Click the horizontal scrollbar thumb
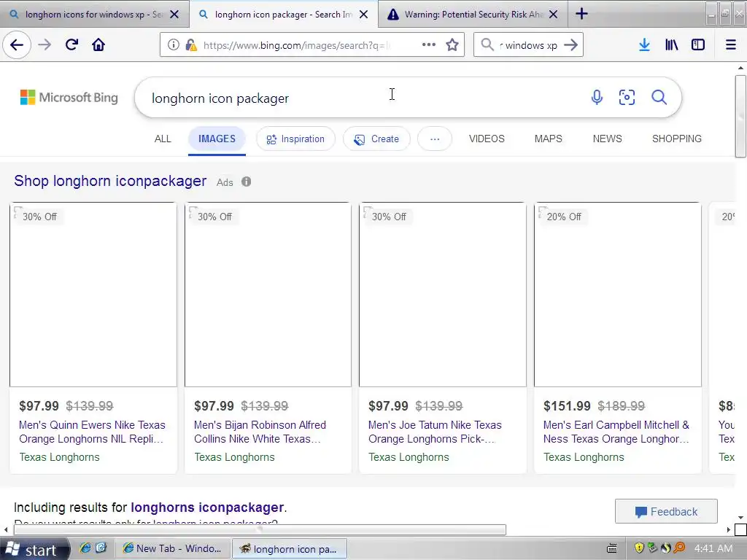Viewport: 747px width, 560px height. (x=260, y=529)
